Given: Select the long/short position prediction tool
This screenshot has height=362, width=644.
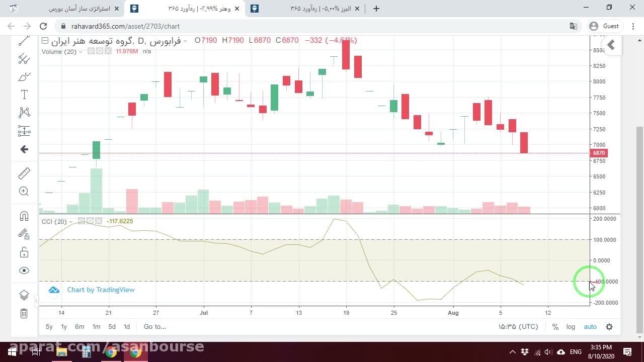Looking at the screenshot, I should click(24, 131).
